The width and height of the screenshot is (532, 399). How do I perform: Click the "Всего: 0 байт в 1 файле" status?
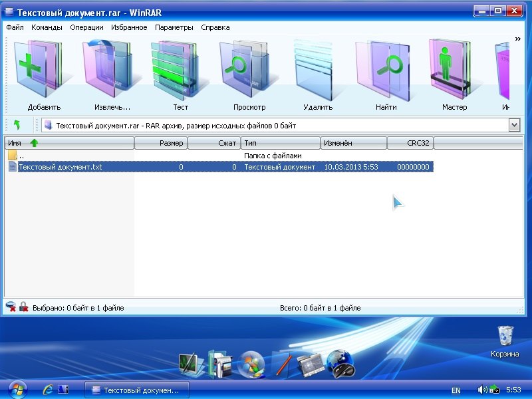click(x=320, y=308)
